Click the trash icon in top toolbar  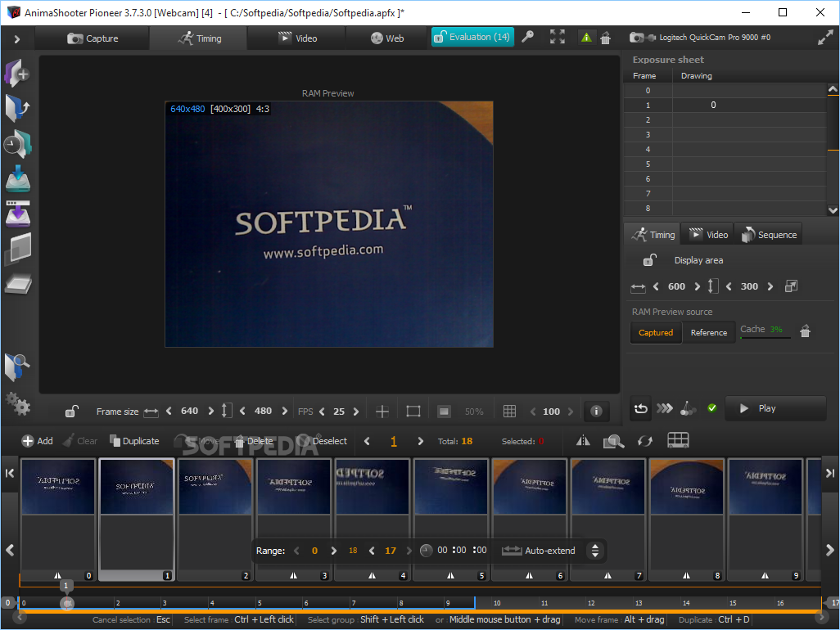pyautogui.click(x=605, y=38)
